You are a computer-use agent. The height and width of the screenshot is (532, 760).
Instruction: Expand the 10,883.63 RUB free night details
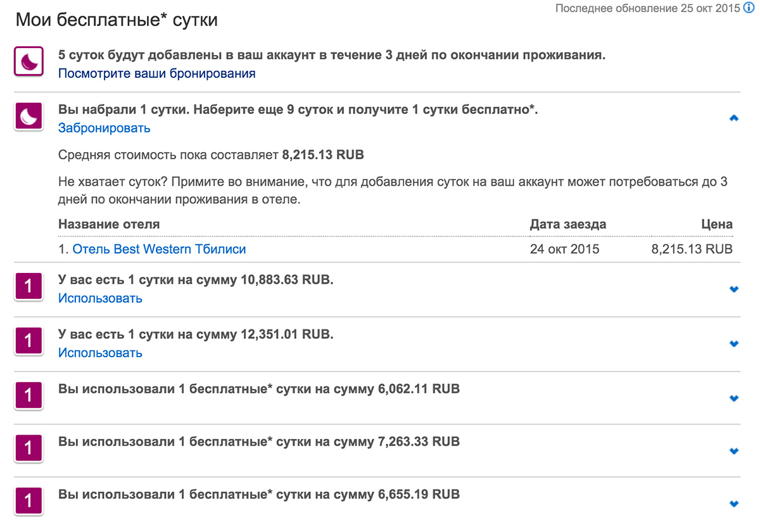coord(734,289)
